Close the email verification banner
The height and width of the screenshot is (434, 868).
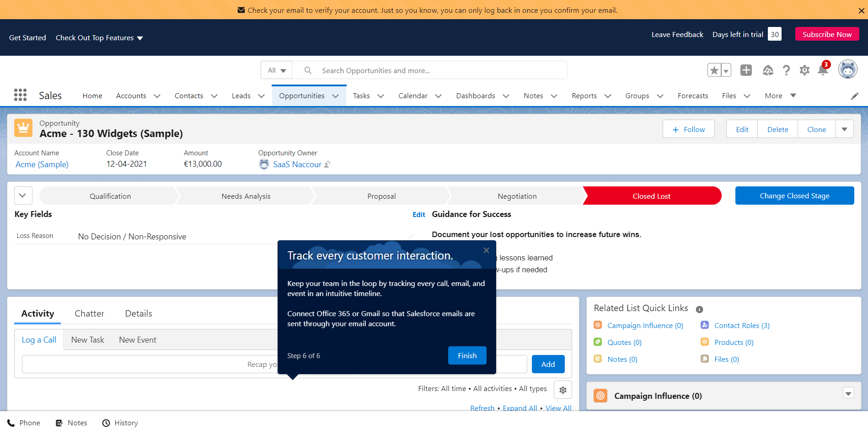pos(861,11)
